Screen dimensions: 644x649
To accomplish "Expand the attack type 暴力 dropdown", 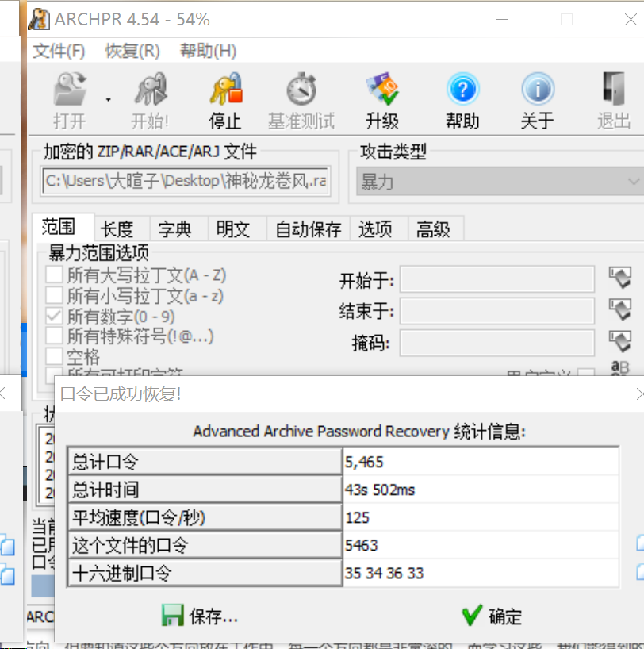I will (500, 181).
